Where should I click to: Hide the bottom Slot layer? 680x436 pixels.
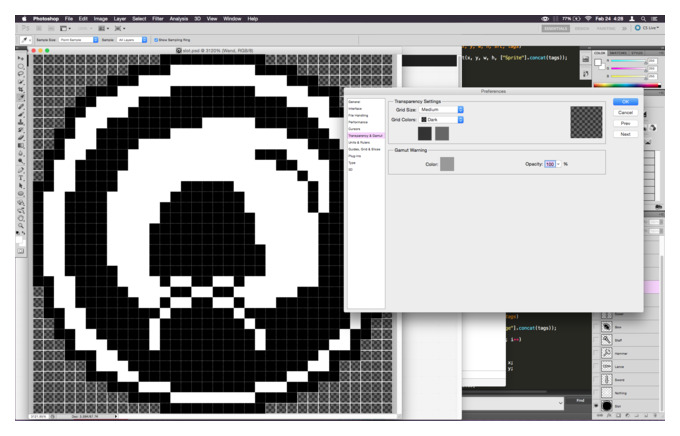[596, 406]
